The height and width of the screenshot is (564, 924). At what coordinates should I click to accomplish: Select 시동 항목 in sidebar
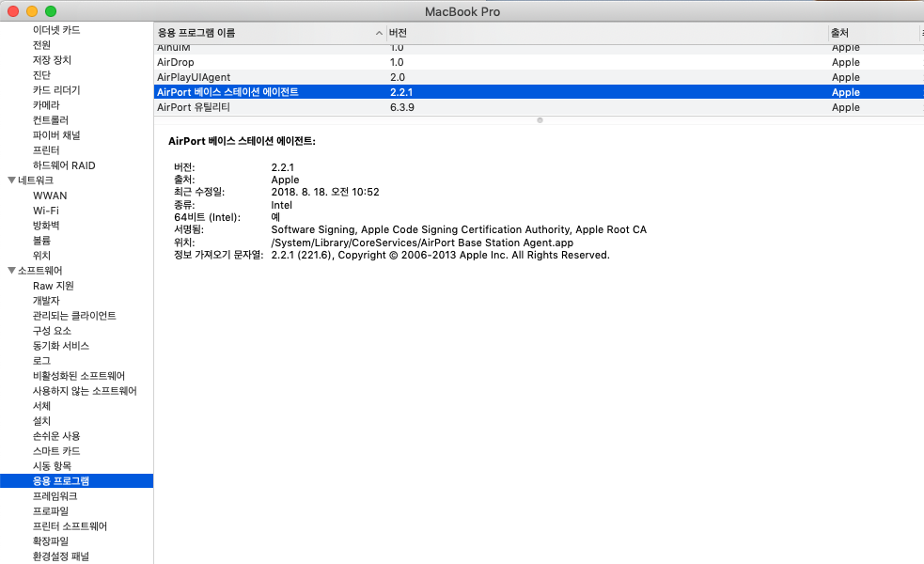click(52, 466)
